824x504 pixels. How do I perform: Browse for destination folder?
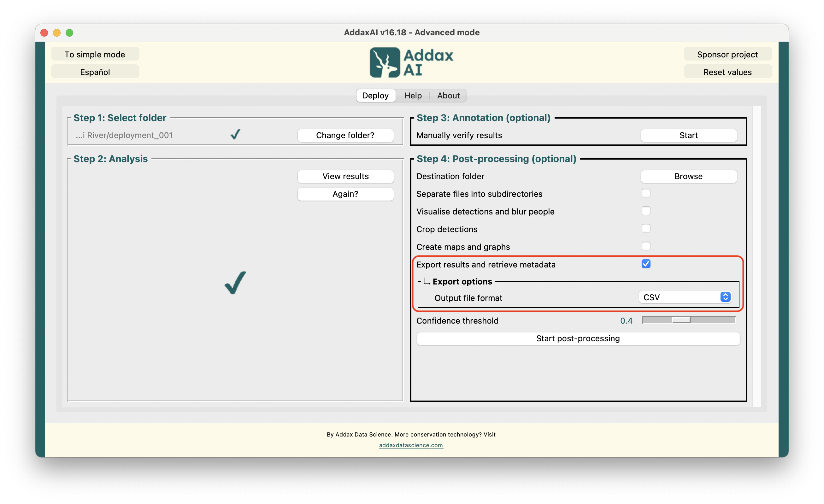688,176
